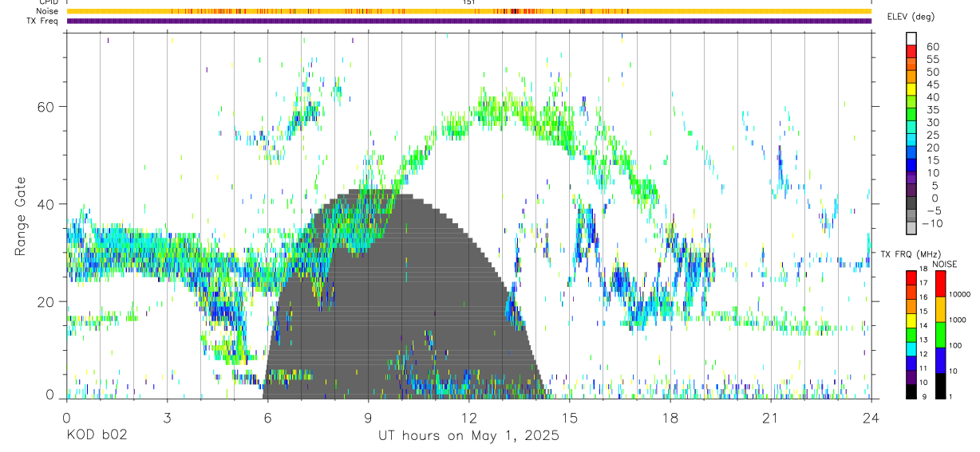The height and width of the screenshot is (452, 980).
Task: Select the black bottom swatch of the NOISE colorbar
Action: [x=939, y=384]
